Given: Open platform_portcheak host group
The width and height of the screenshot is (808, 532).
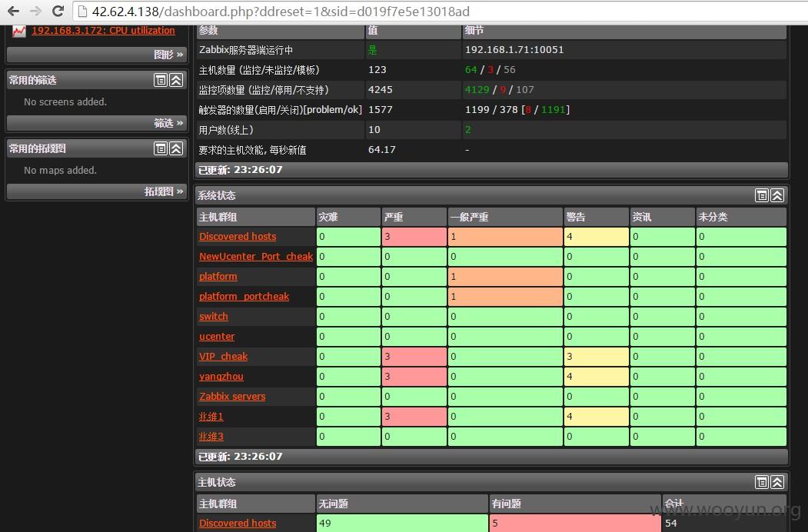Looking at the screenshot, I should [x=244, y=297].
